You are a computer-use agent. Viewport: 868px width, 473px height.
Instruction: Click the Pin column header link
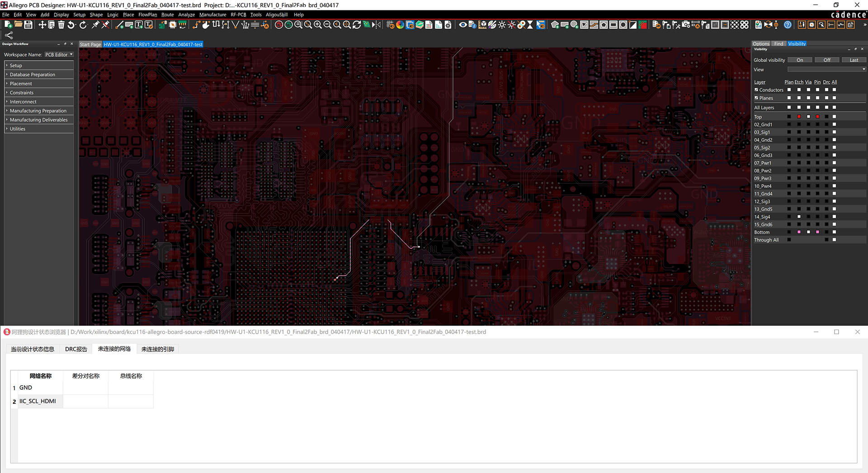(817, 82)
